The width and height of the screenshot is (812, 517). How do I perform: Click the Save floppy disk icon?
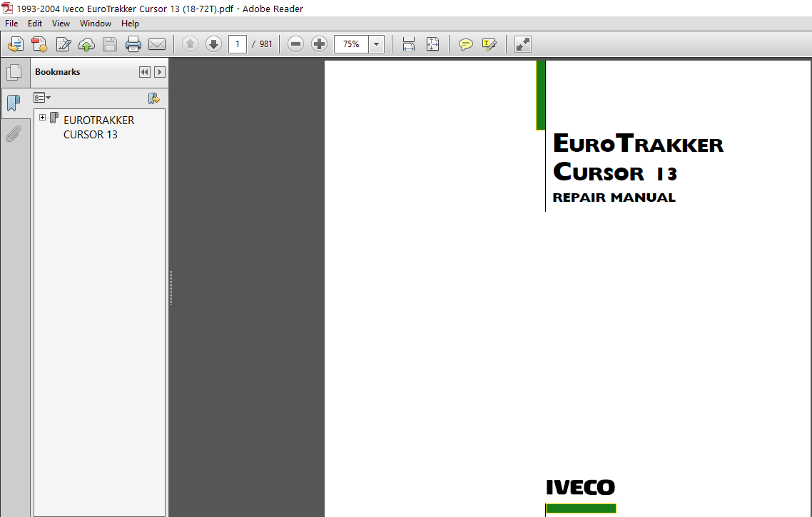(x=110, y=44)
